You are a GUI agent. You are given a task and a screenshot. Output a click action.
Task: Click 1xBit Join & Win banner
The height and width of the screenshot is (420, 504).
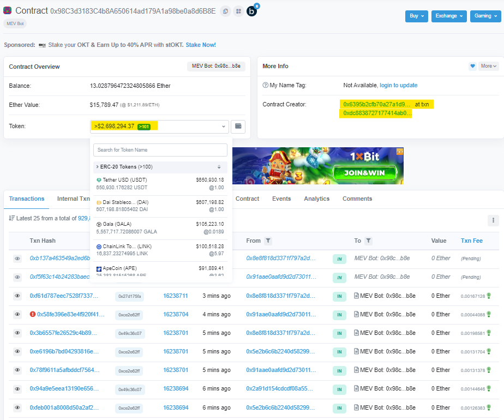317,166
